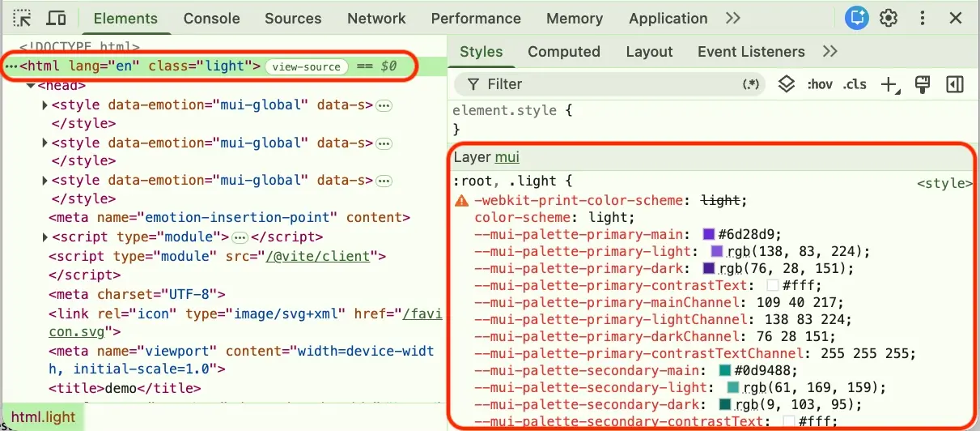
Task: Toggle the .cls classes button
Action: [x=855, y=84]
